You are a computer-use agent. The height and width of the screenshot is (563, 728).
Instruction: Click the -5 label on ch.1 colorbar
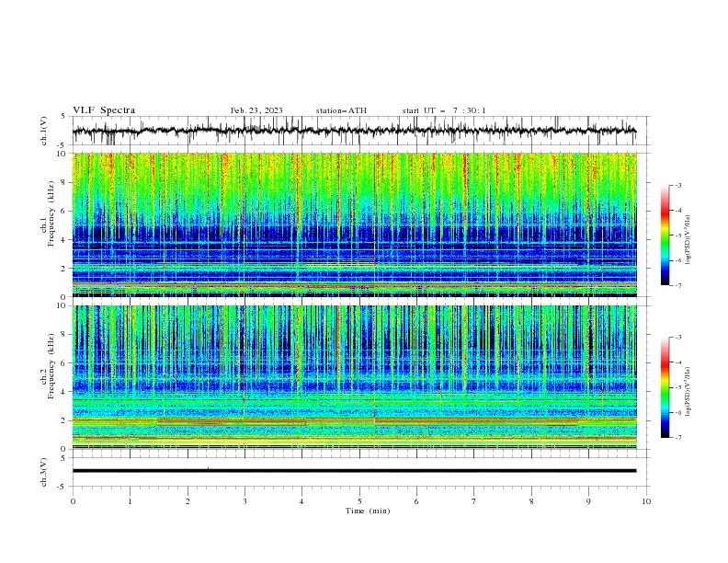click(678, 236)
